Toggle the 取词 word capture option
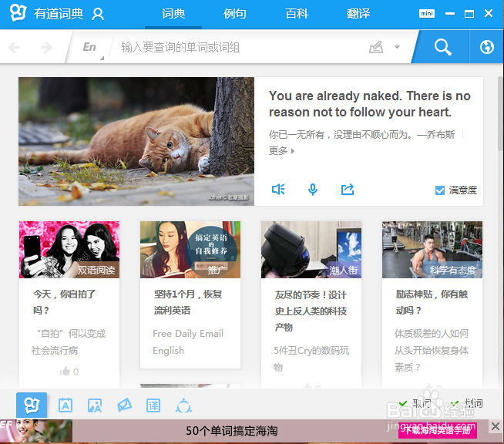Screen dimensions: 504x444 415,403
